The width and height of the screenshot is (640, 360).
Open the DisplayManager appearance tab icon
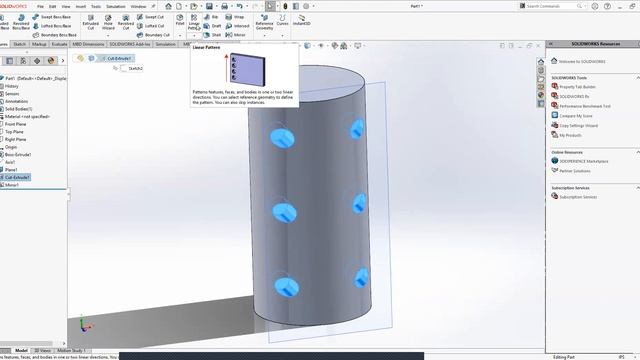pyautogui.click(x=51, y=61)
